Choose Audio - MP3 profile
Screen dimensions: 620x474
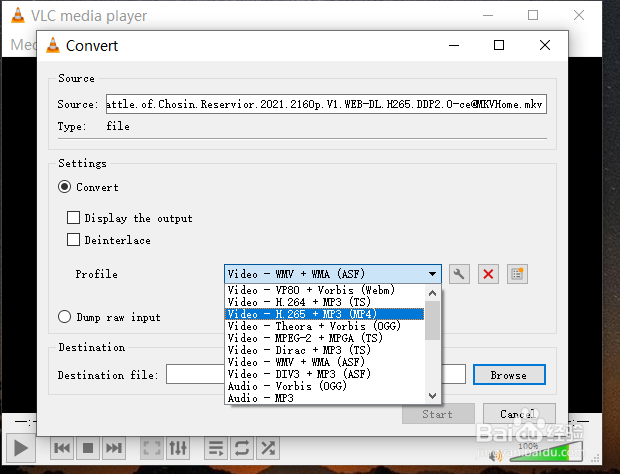tap(325, 398)
